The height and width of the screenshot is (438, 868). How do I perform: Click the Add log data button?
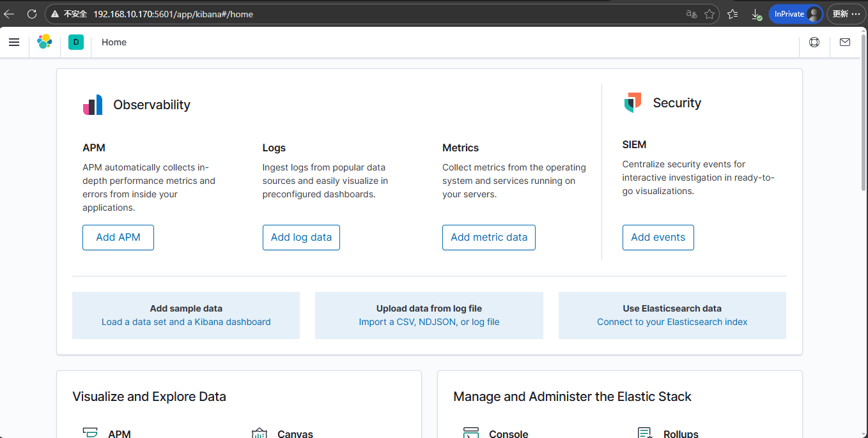click(301, 238)
